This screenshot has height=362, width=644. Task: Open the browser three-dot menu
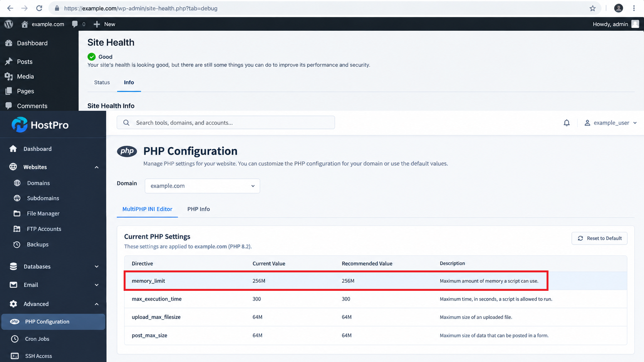[634, 8]
